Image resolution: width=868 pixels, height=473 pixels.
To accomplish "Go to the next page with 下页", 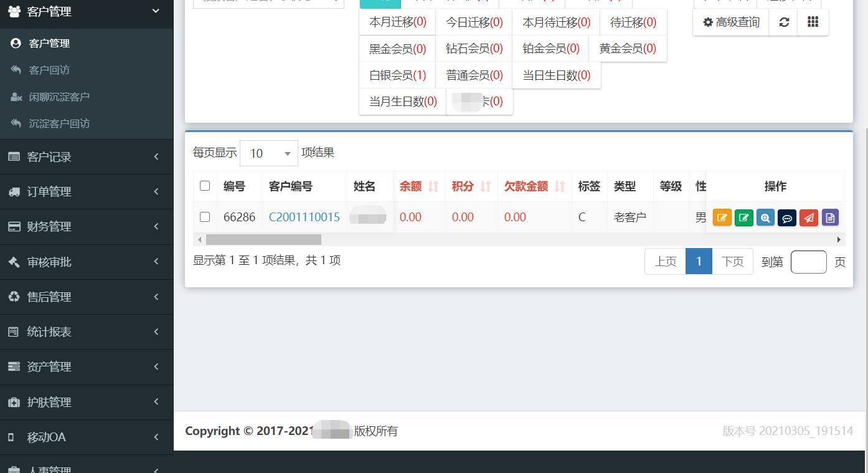I will coord(732,261).
